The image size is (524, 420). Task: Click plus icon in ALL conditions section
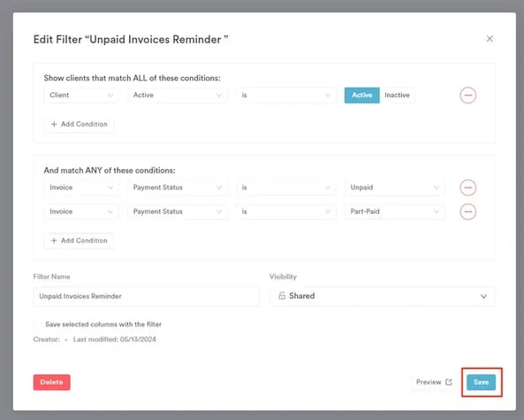click(54, 124)
